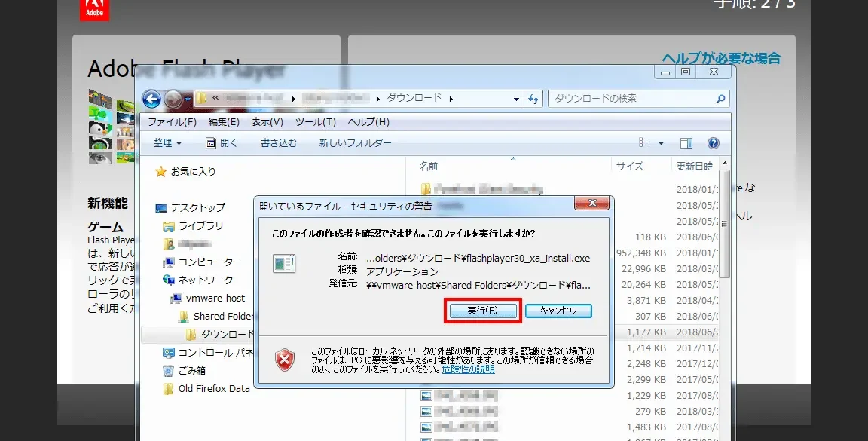Open the ツール(T) menu
This screenshot has width=868, height=441.
point(316,122)
